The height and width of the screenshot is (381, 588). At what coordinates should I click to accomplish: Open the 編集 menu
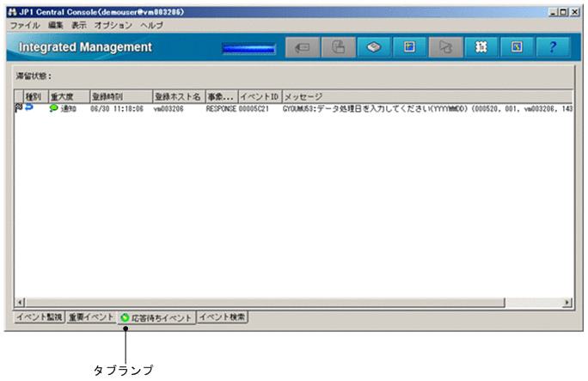point(56,26)
